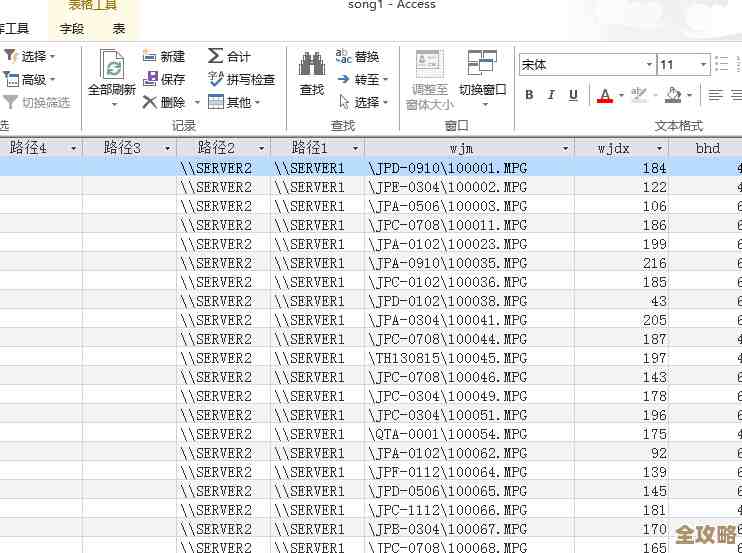Open the Fields ribbon tab

click(x=72, y=29)
